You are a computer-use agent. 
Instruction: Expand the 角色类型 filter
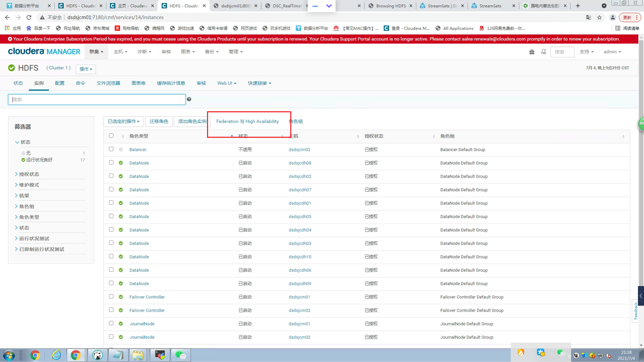[x=29, y=217]
